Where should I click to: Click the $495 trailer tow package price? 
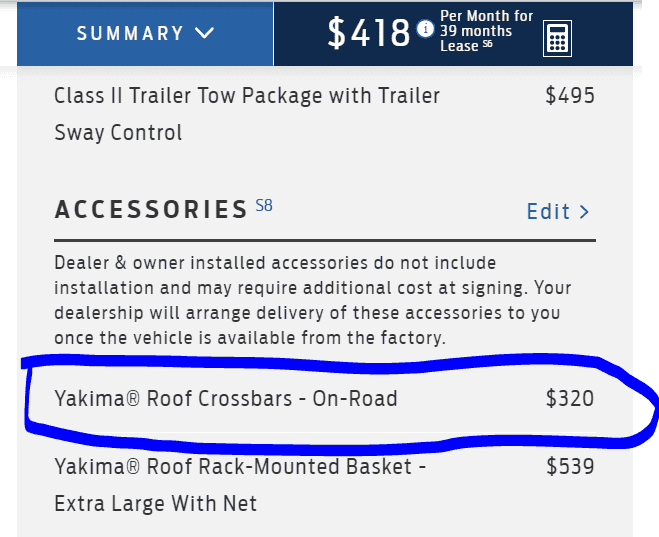[x=570, y=96]
